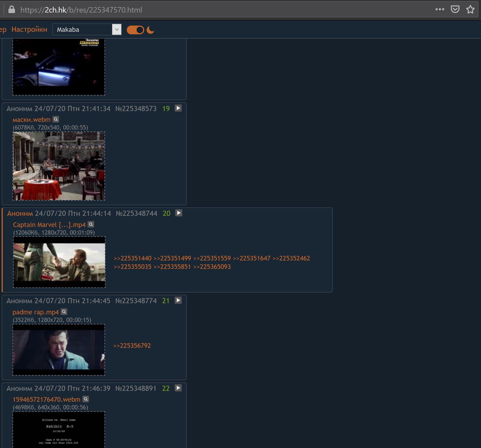Follow reply link >>225356792
The image size is (481, 448).
click(132, 346)
